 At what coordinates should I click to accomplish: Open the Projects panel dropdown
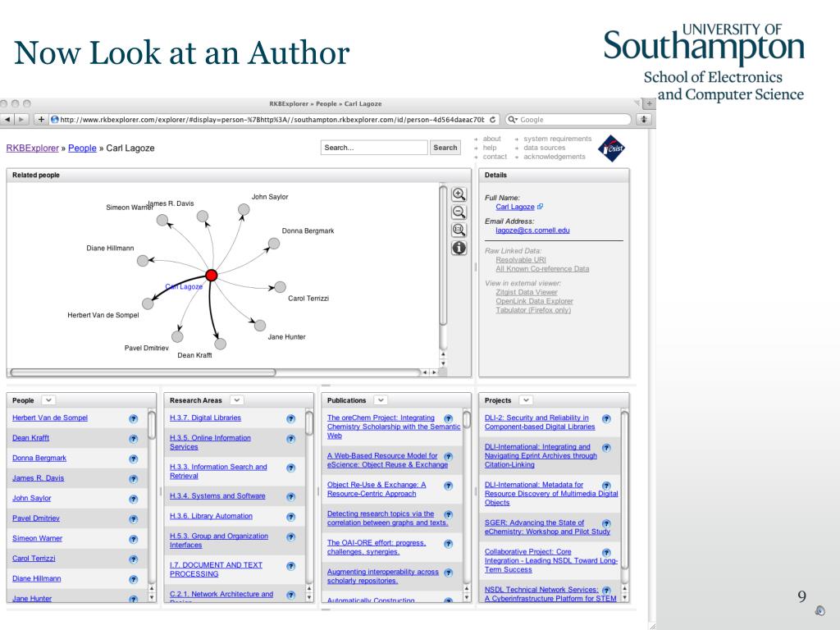click(526, 400)
